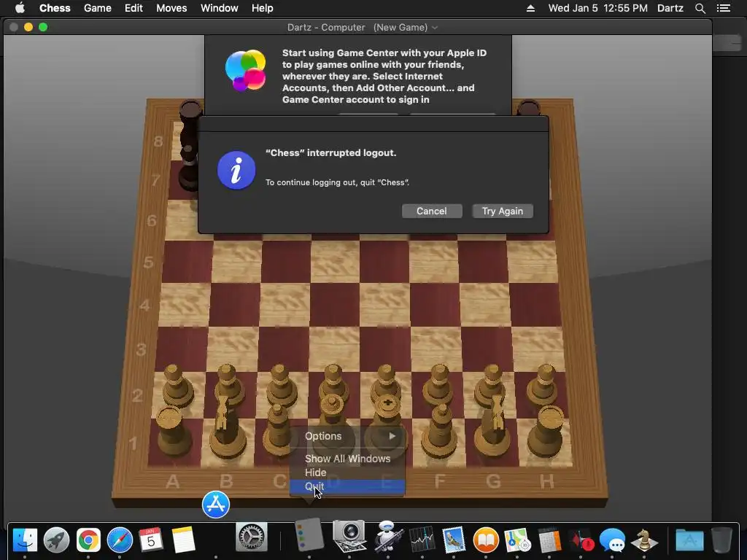Image resolution: width=747 pixels, height=560 pixels.
Task: Click the green zoom button of Chess window
Action: pos(43,27)
